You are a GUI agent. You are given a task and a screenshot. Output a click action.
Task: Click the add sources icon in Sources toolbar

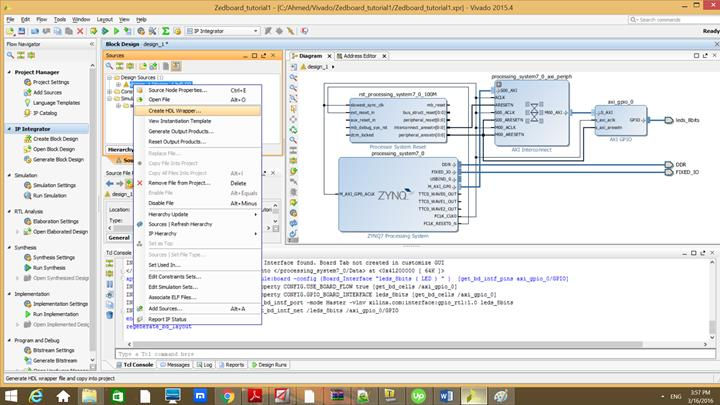tap(153, 66)
